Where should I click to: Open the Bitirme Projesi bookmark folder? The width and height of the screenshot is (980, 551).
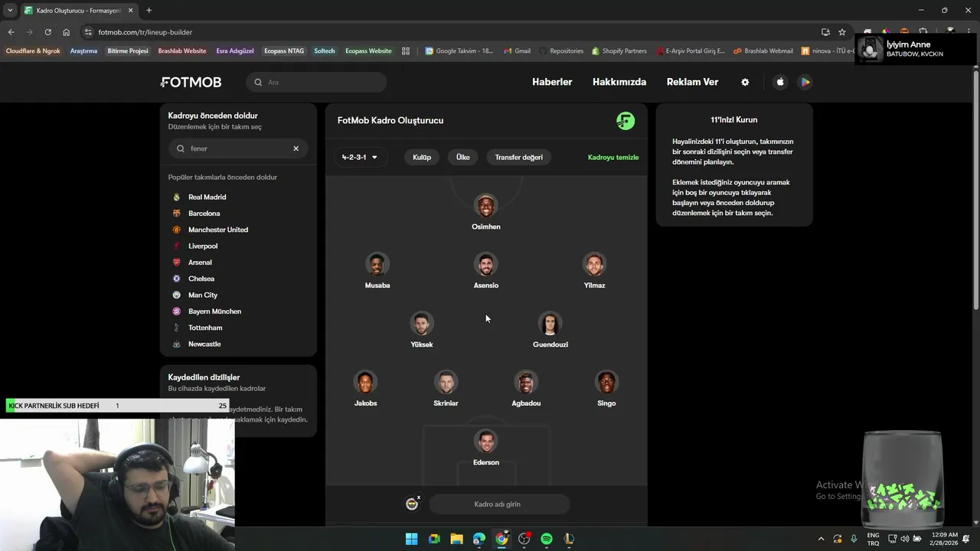click(128, 51)
